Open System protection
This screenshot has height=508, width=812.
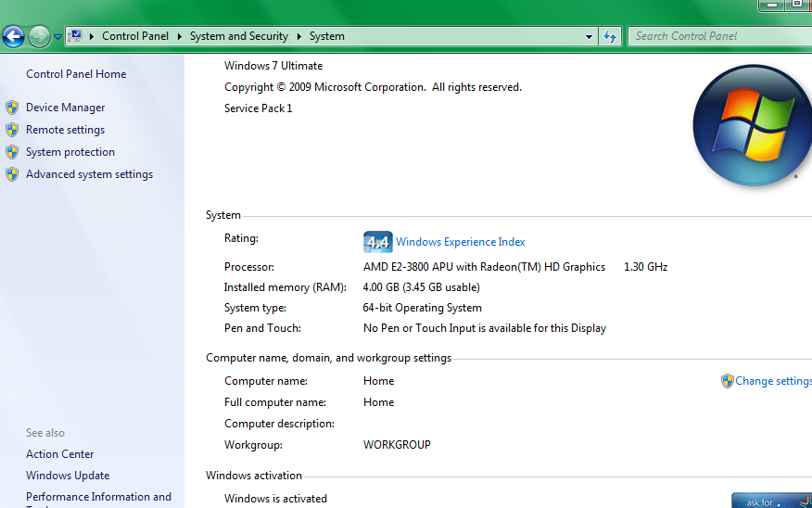click(70, 152)
